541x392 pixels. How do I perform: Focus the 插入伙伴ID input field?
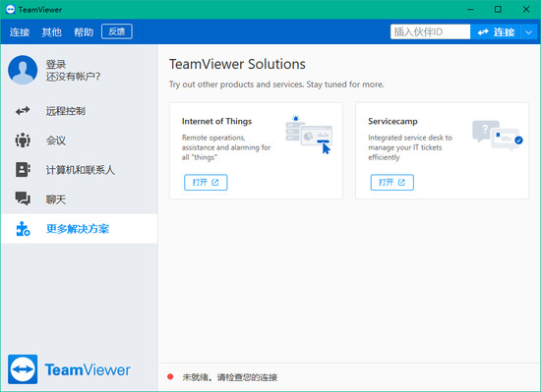(430, 32)
